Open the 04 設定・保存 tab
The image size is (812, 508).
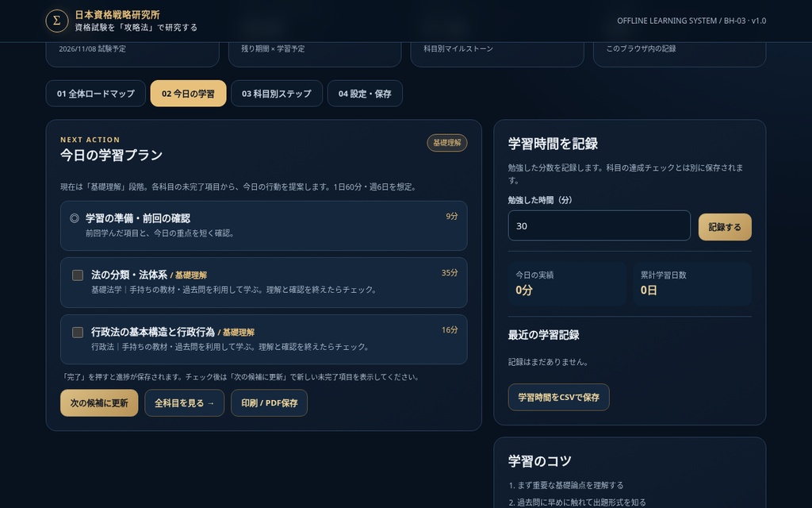pyautogui.click(x=365, y=94)
